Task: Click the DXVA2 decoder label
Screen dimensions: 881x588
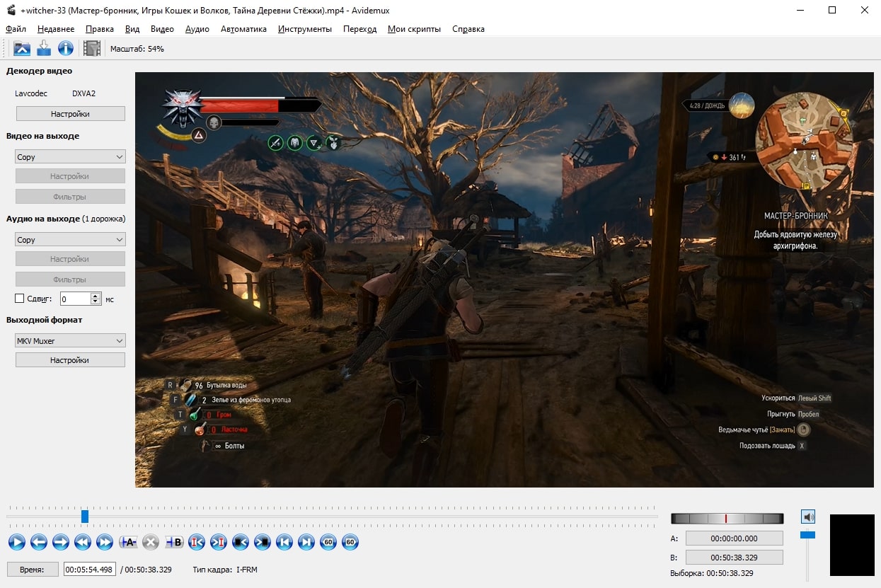Action: 84,93
